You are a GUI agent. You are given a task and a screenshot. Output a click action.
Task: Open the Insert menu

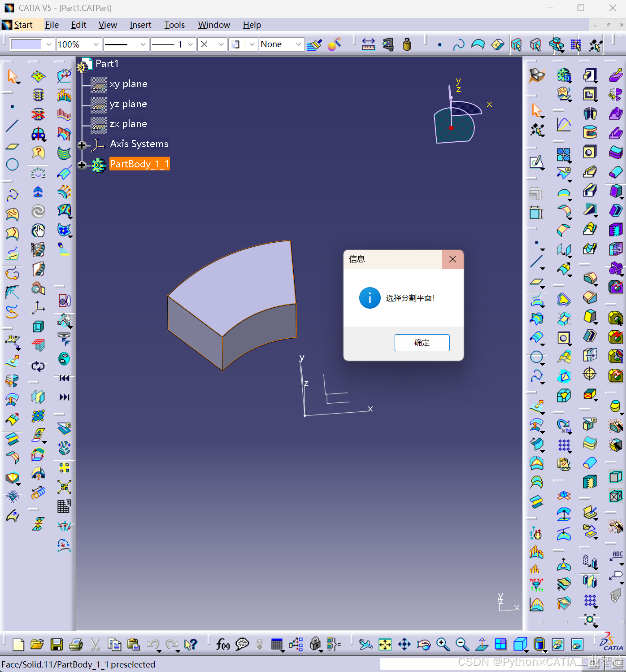[140, 25]
